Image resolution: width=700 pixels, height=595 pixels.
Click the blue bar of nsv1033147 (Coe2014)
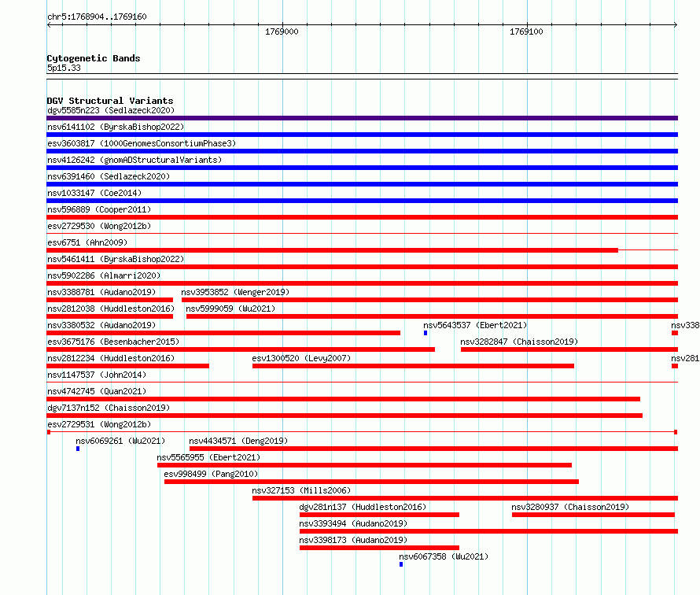(362, 201)
